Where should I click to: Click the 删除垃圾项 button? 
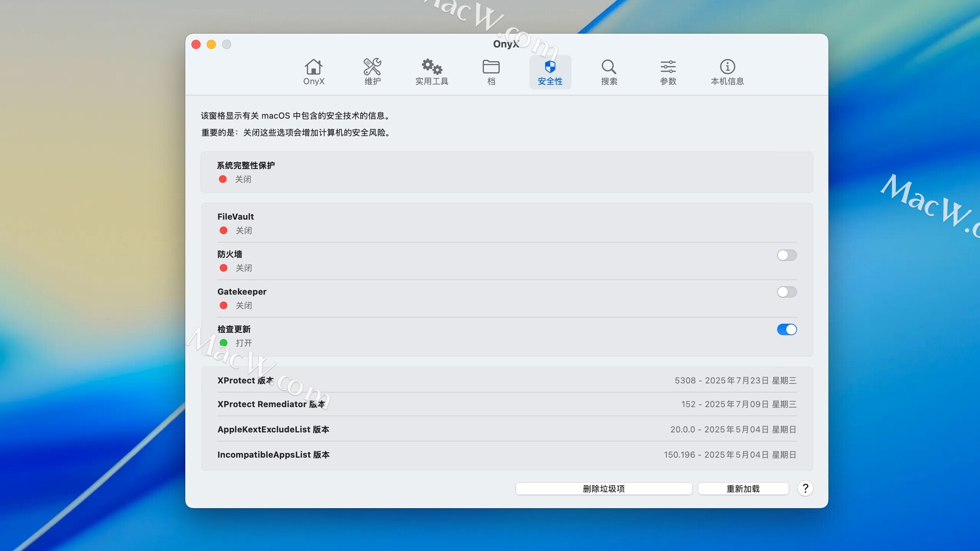[604, 489]
